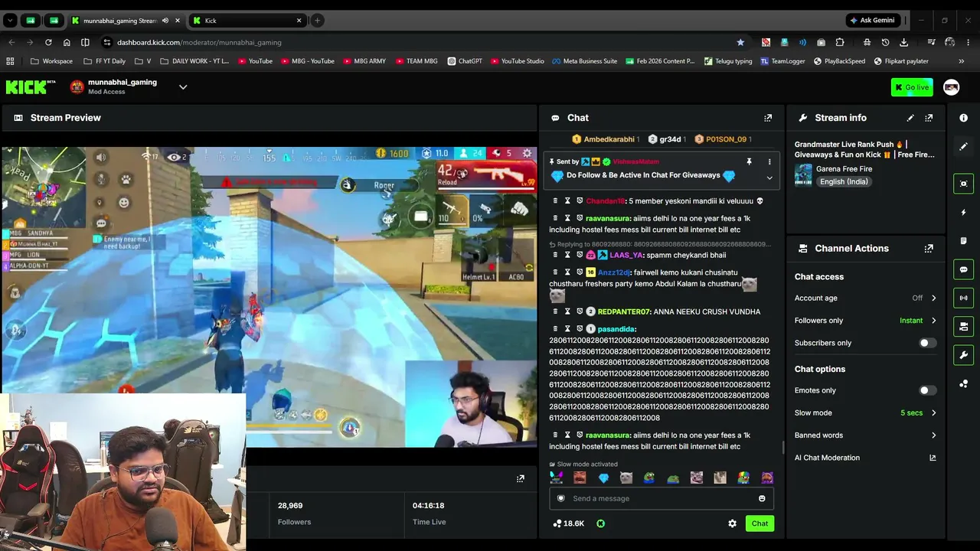980x551 pixels.
Task: Open AI Chat Moderation external link
Action: (933, 458)
